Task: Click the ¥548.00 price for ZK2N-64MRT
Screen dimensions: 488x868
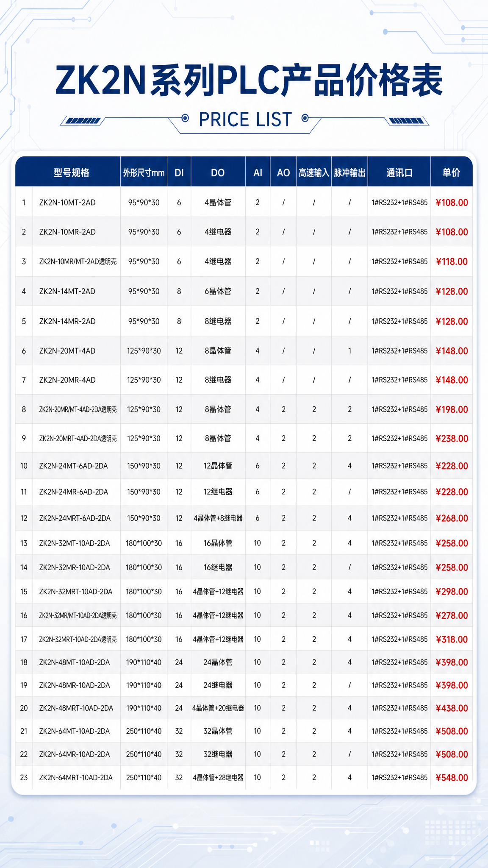Action: point(452,778)
